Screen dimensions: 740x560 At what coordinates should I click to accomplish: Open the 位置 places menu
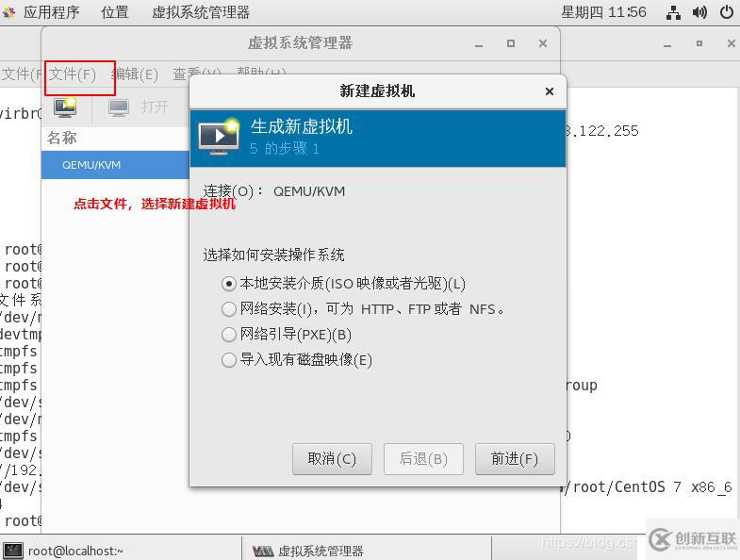(115, 12)
